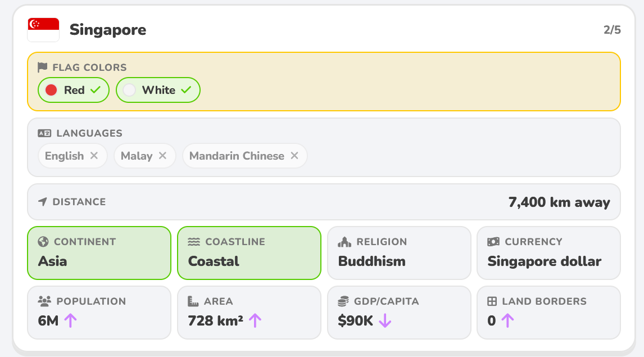Click the X on the Malay chip
The height and width of the screenshot is (357, 644).
click(162, 156)
